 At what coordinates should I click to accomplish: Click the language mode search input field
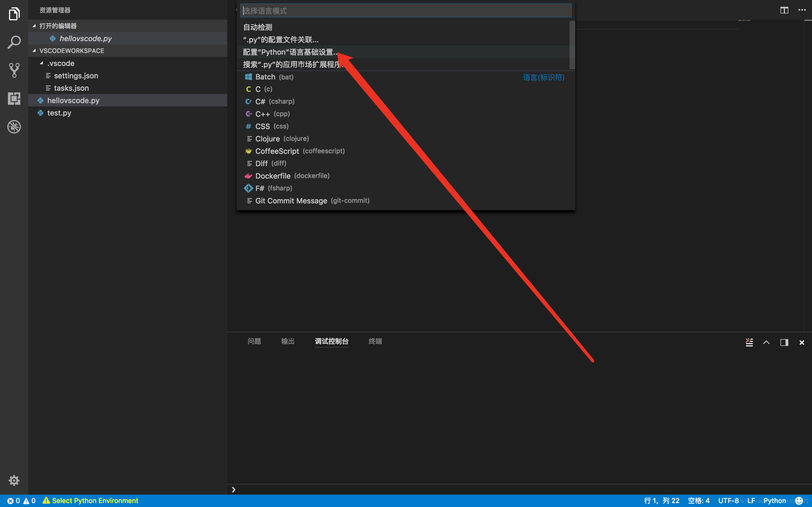(x=406, y=10)
